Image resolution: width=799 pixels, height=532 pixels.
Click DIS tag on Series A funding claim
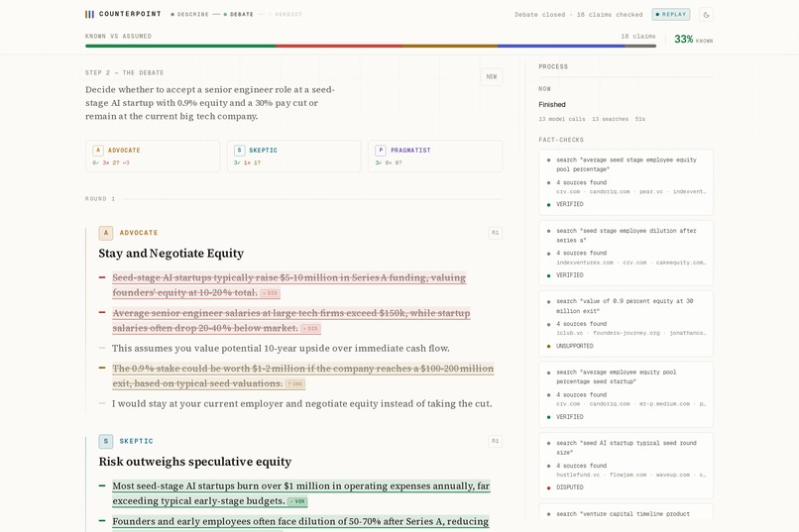[x=270, y=293]
